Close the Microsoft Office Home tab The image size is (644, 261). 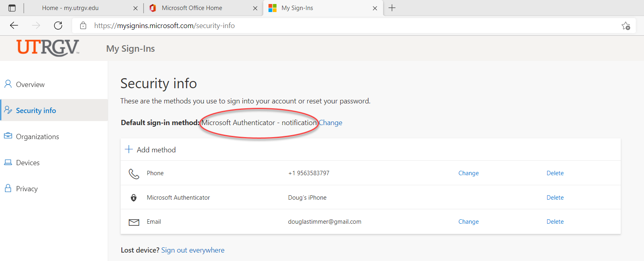(255, 8)
